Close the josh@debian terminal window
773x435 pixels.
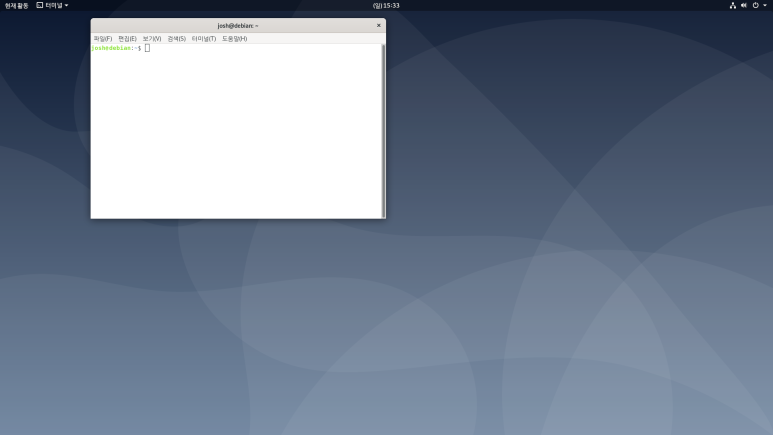(379, 25)
